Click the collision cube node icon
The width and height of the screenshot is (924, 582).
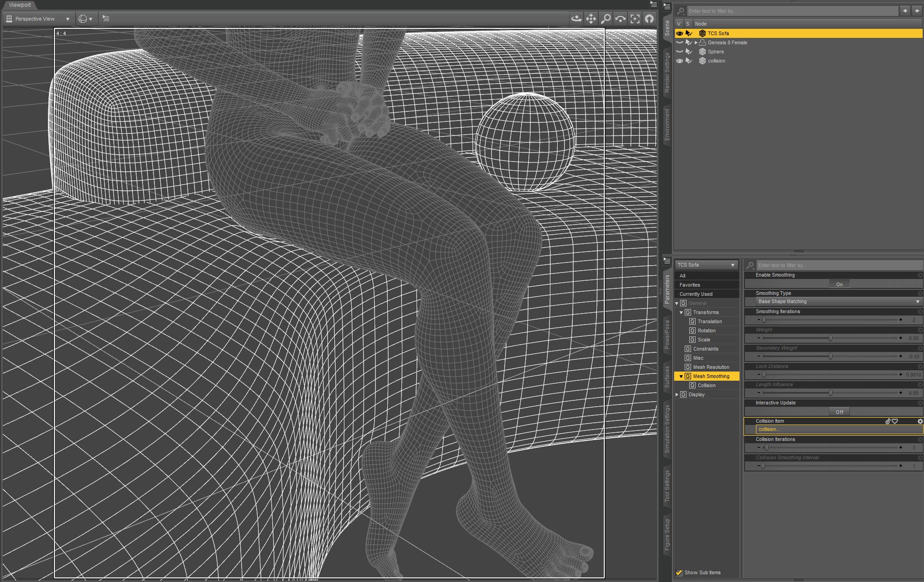pos(702,61)
